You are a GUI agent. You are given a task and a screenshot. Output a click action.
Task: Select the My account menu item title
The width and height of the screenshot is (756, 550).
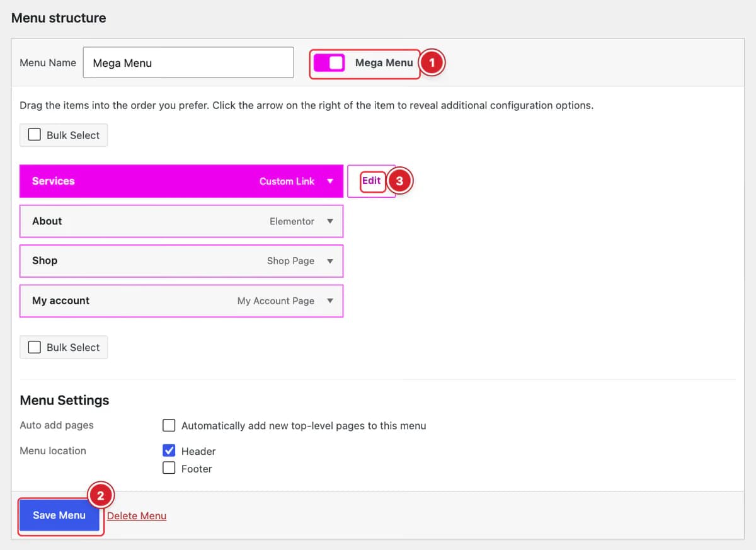pyautogui.click(x=61, y=301)
